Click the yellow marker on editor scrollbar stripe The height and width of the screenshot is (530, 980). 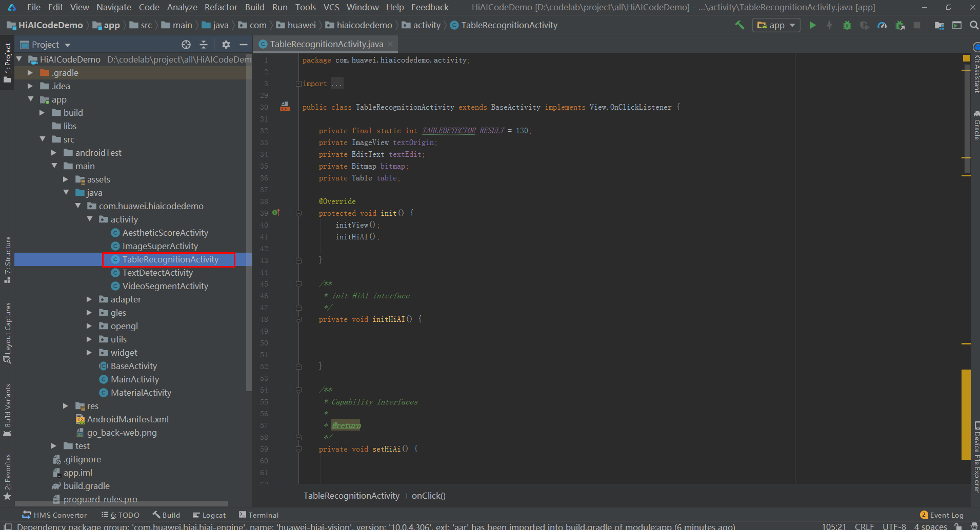point(966,414)
